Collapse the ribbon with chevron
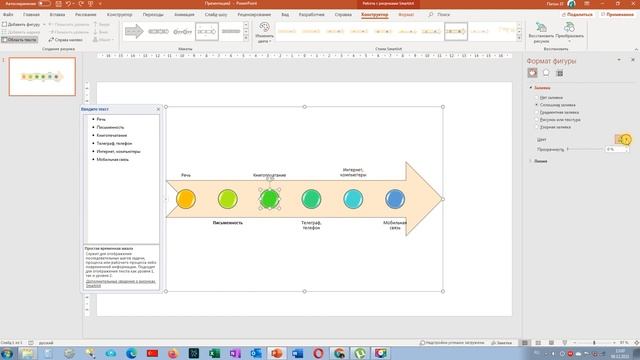Screen dimensions: 640x360 point(636,49)
